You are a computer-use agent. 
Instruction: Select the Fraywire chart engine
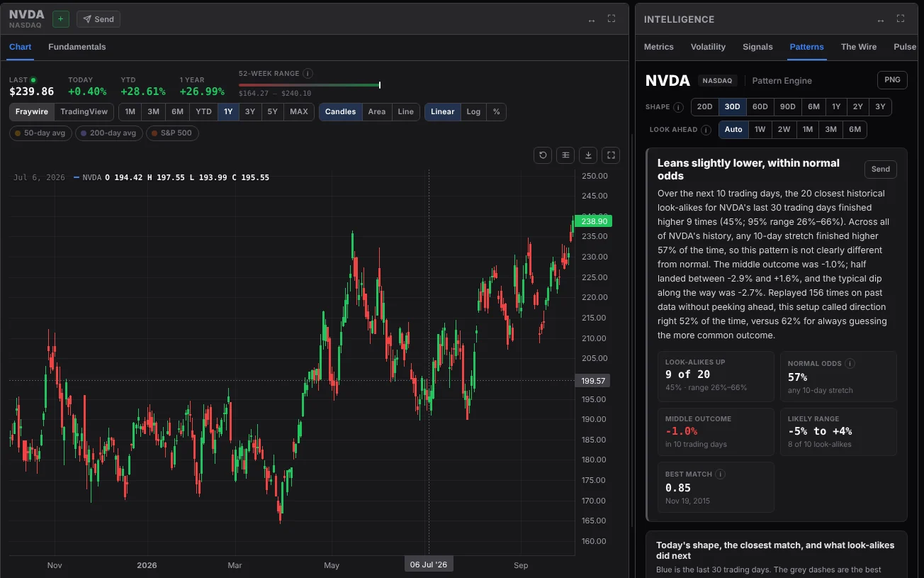[x=32, y=112]
